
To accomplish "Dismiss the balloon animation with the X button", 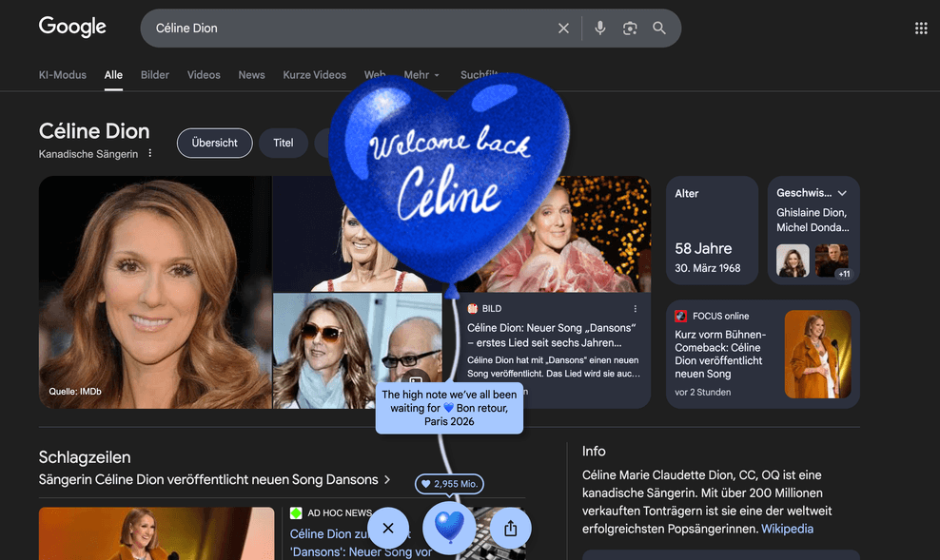I will coord(388,528).
